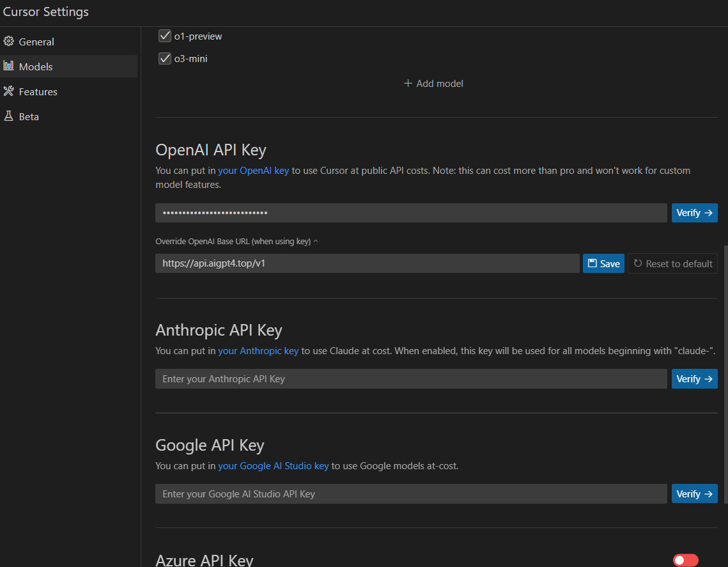Uncheck the o1-preview model checkbox
This screenshot has width=728, height=567.
coord(165,36)
